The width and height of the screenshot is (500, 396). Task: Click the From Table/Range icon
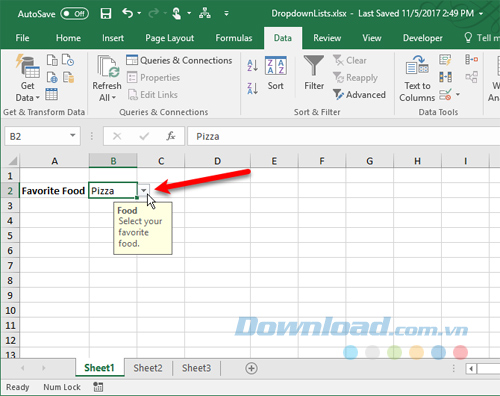pos(52,94)
